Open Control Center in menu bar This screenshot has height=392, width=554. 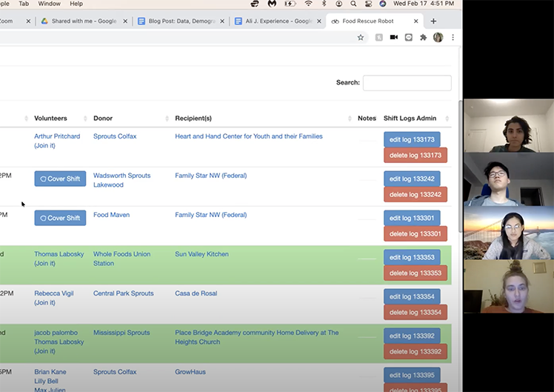coord(368,4)
